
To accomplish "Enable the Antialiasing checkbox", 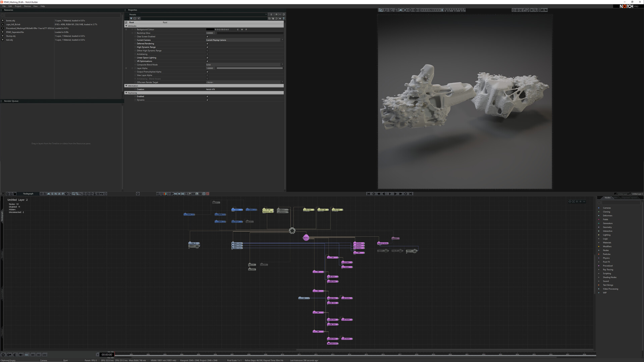I will pos(207,54).
